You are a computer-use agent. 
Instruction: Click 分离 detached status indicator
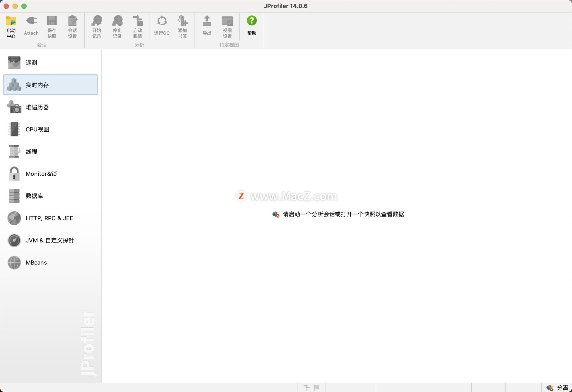pyautogui.click(x=557, y=388)
